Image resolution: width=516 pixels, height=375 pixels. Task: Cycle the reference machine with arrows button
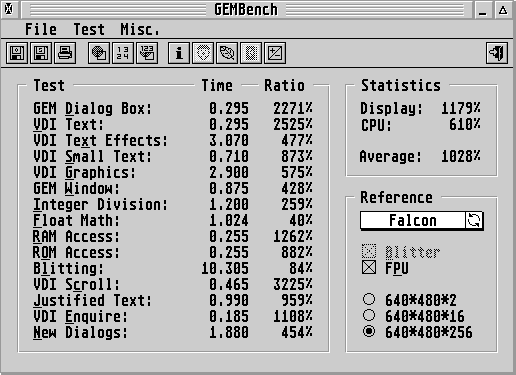(x=474, y=220)
